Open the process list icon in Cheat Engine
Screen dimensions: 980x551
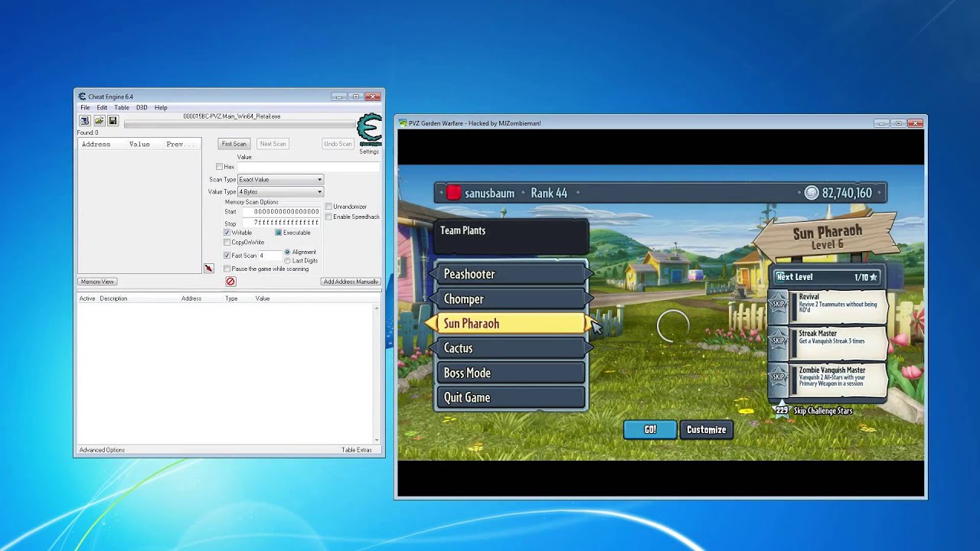[x=85, y=121]
